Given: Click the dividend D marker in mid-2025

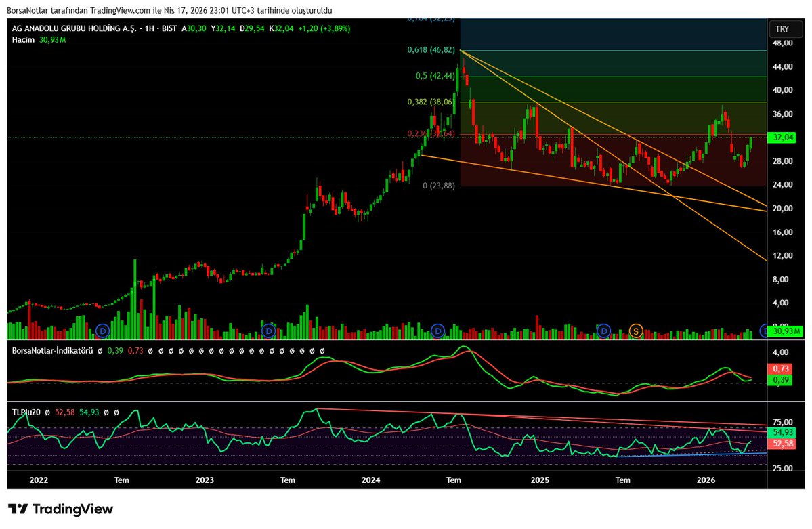Looking at the screenshot, I should point(604,331).
